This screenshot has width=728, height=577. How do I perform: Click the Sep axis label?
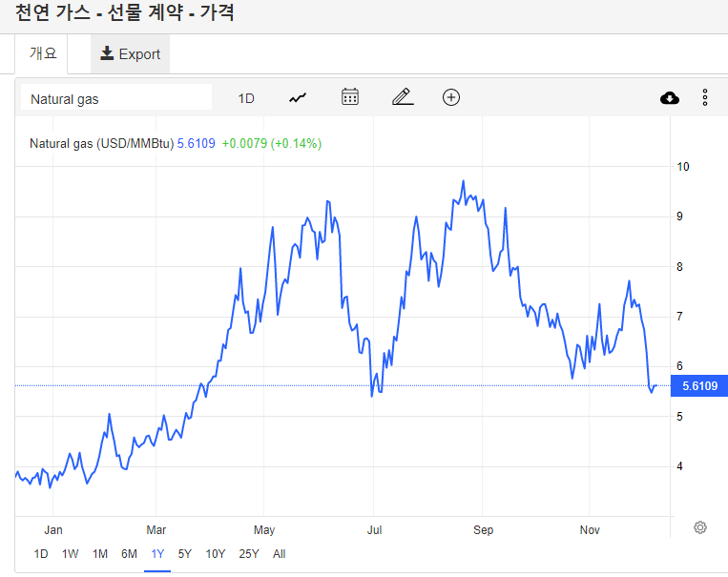(483, 529)
